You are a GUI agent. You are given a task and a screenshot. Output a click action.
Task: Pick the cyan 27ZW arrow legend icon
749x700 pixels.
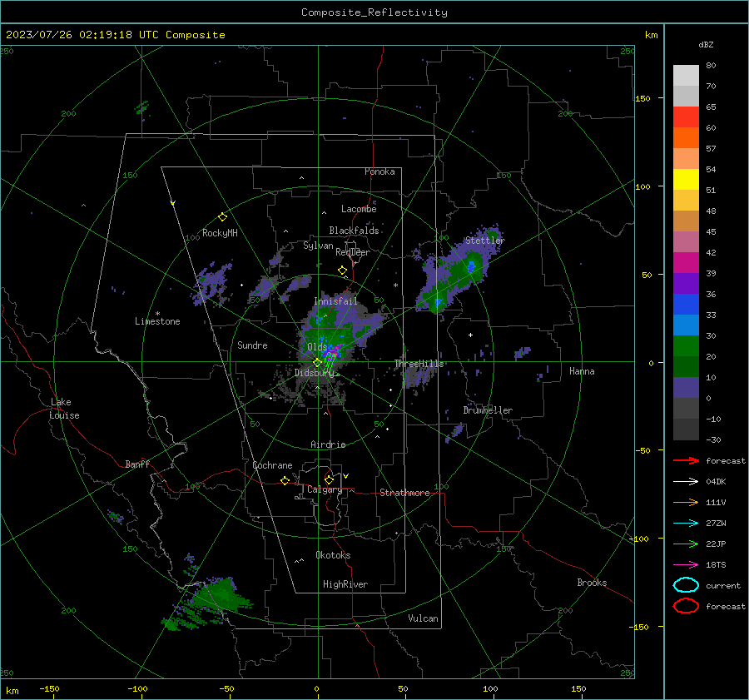[686, 524]
